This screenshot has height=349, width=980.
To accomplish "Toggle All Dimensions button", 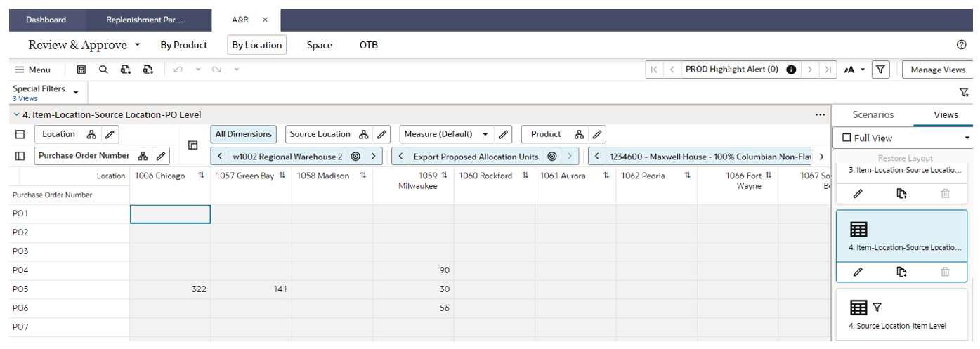I will (x=244, y=134).
